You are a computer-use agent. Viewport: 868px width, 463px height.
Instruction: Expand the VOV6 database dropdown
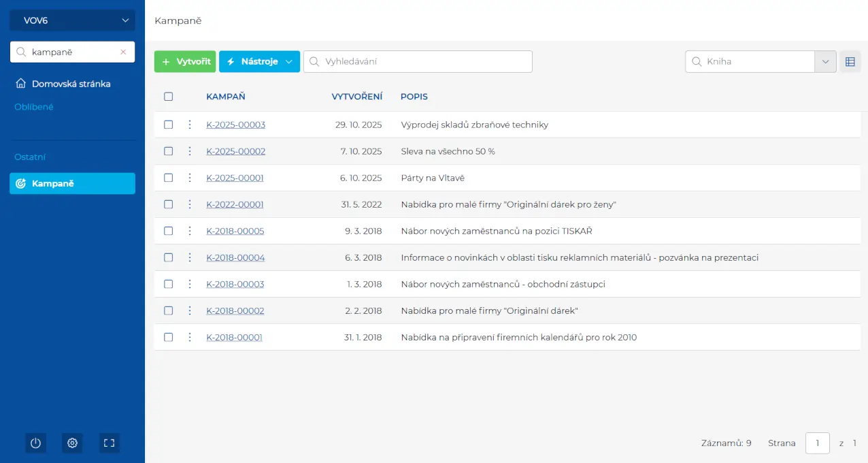tap(72, 20)
